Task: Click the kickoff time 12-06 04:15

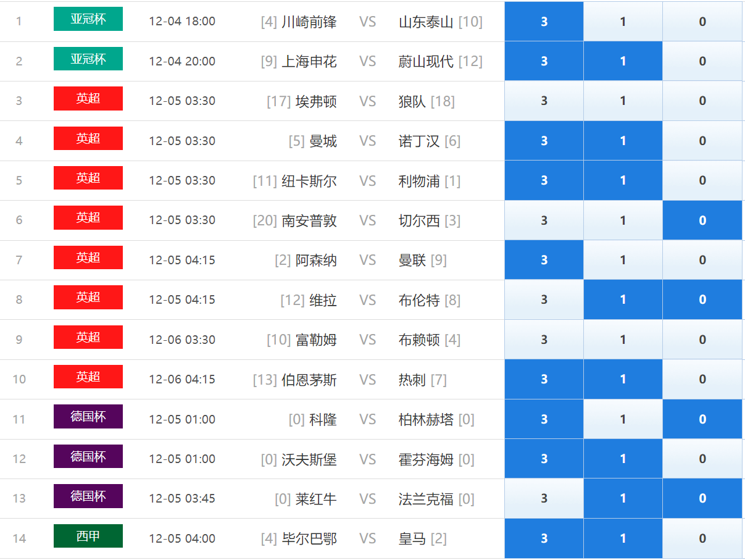Action: (x=182, y=379)
